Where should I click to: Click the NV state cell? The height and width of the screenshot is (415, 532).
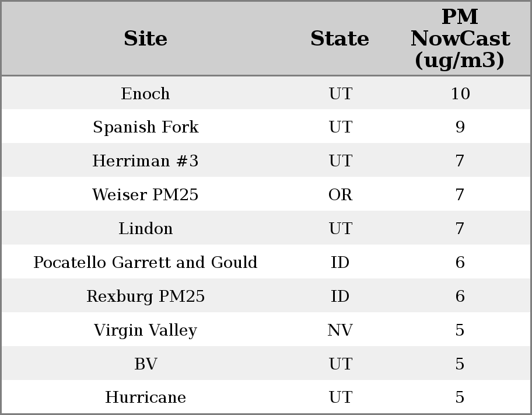click(340, 330)
